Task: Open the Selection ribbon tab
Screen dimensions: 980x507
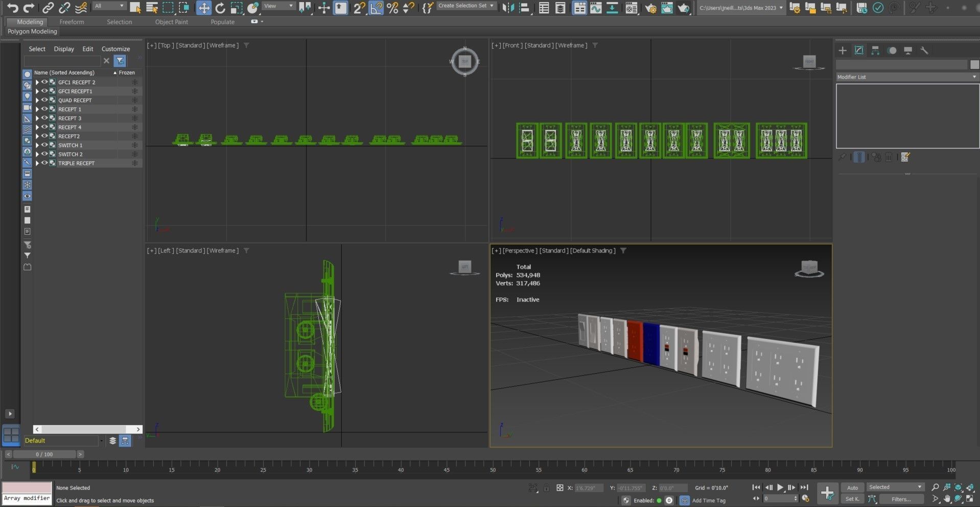Action: (x=119, y=22)
